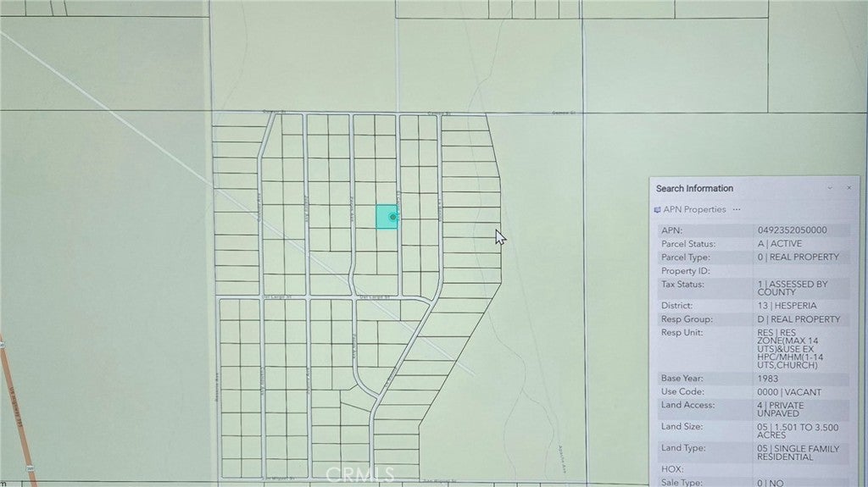The height and width of the screenshot is (487, 868).
Task: Select Base Year value 1983
Action: tap(768, 379)
